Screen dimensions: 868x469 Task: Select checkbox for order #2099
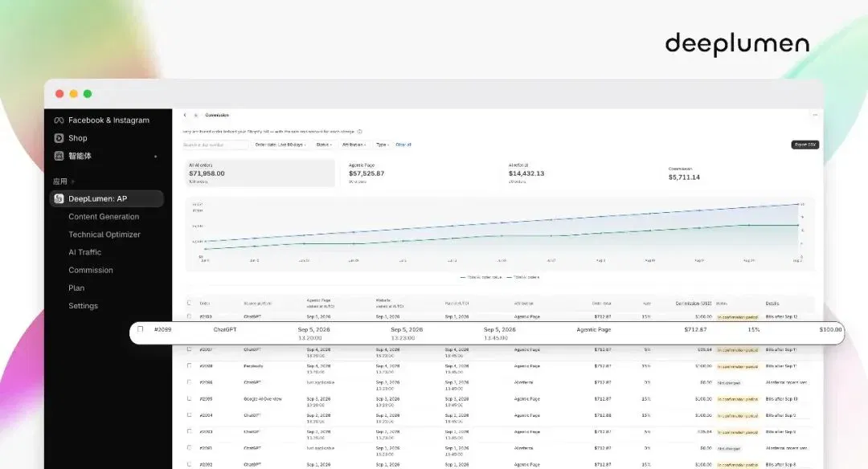140,329
